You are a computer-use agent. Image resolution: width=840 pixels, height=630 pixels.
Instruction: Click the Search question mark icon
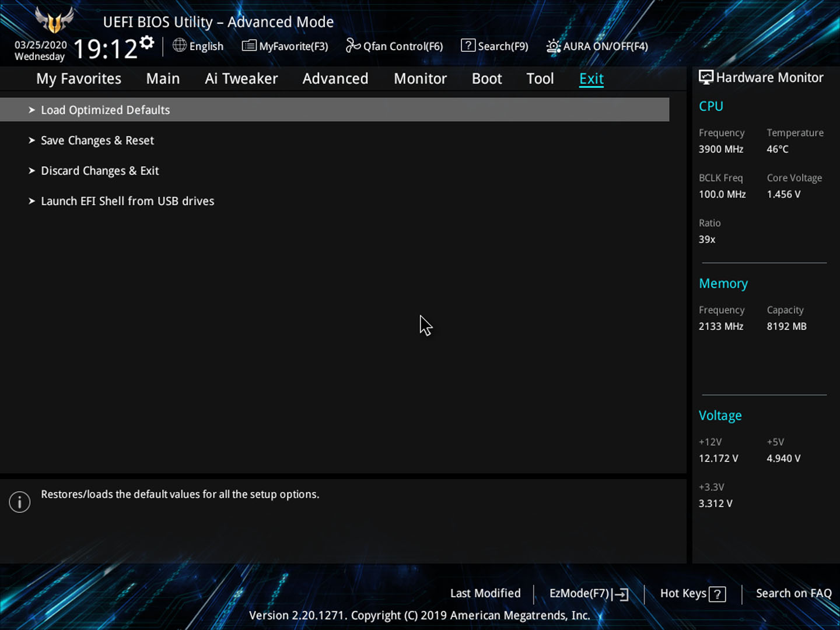[x=468, y=45]
